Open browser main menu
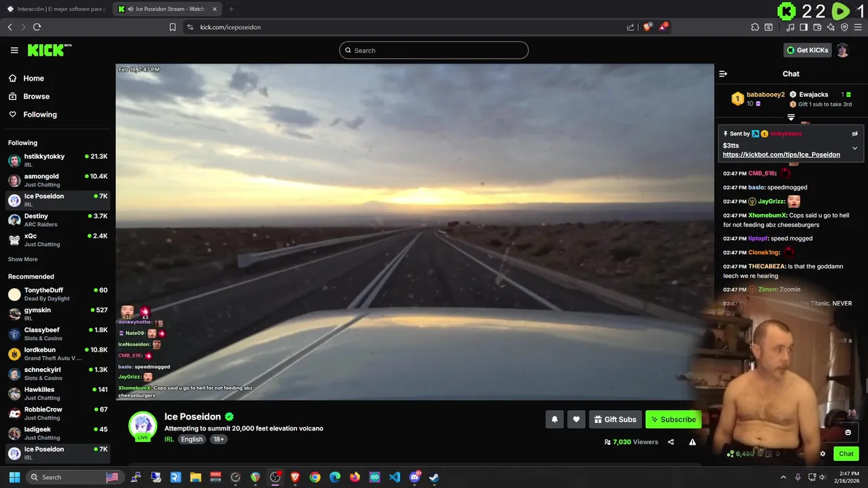This screenshot has width=868, height=488. point(858,27)
